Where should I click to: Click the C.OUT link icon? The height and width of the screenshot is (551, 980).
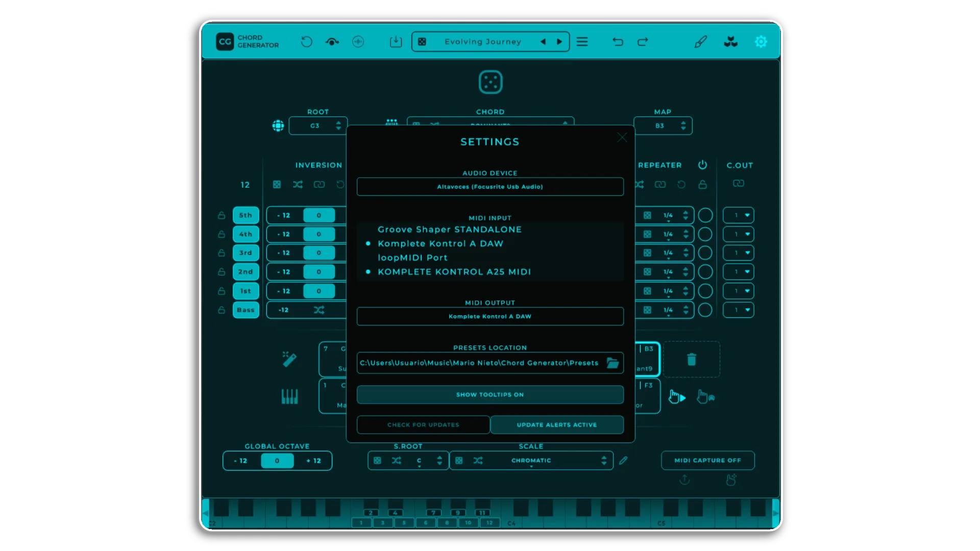739,184
